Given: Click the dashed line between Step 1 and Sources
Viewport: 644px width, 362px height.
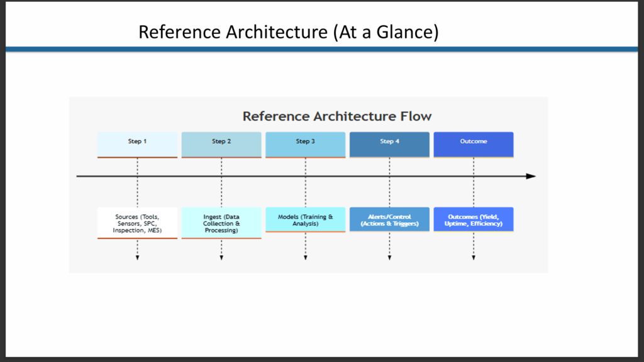Looking at the screenshot, I should pos(137,183).
